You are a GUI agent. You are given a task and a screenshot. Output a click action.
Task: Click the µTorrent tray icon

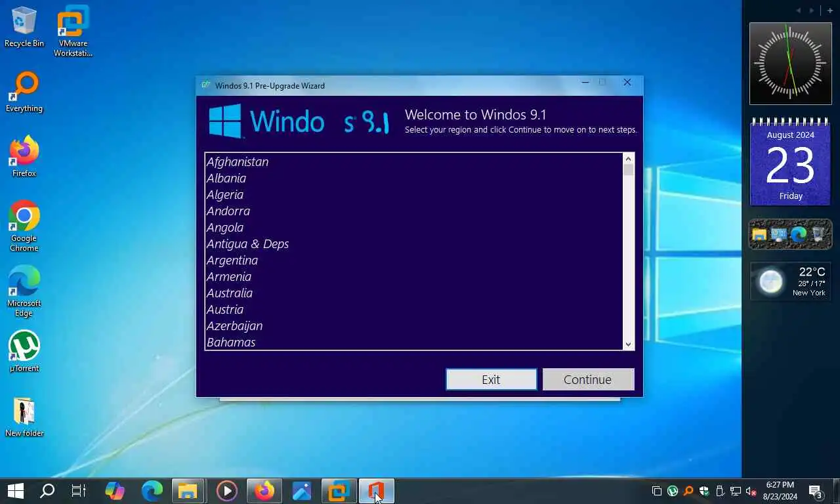tap(673, 491)
